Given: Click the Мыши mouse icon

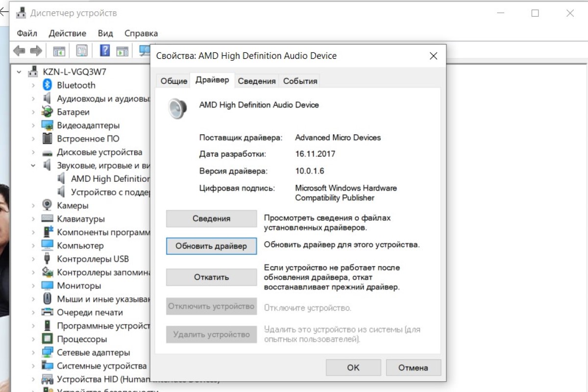Looking at the screenshot, I should click(x=48, y=299).
